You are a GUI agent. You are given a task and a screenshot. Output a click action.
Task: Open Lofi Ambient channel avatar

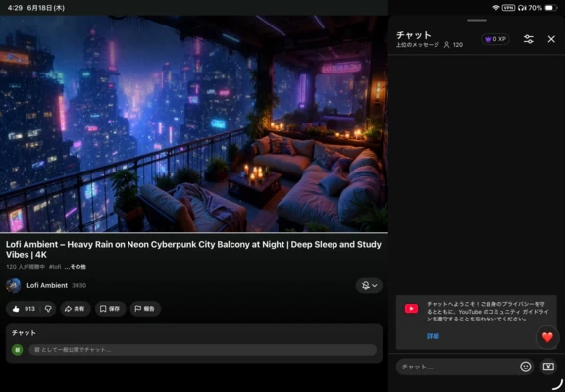[x=14, y=285]
